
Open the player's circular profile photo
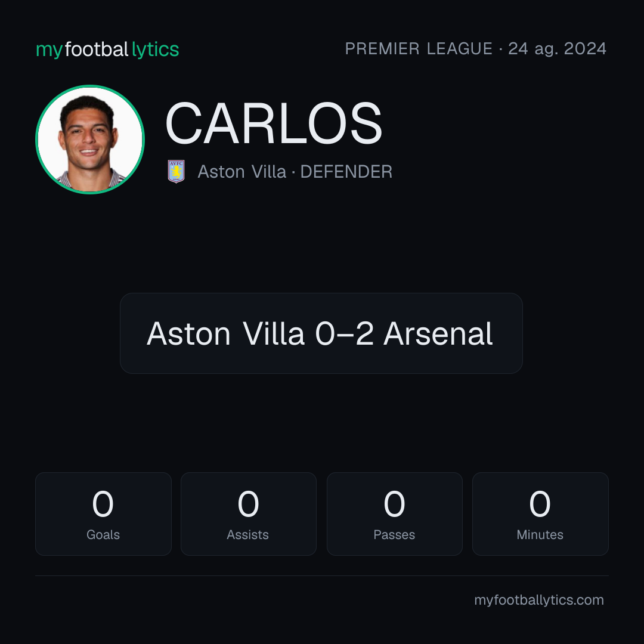(x=90, y=139)
